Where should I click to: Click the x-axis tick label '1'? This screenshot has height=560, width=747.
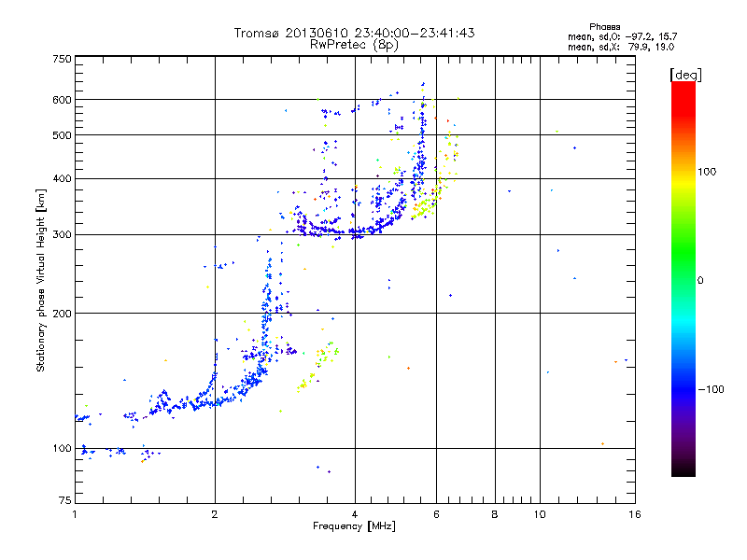tap(75, 514)
